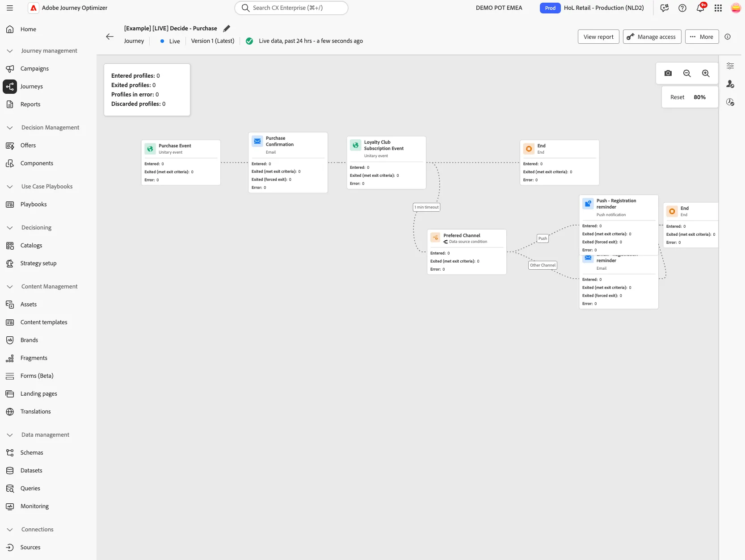Viewport: 745px width, 560px height.
Task: Open the hamburger navigation menu
Action: 10,8
